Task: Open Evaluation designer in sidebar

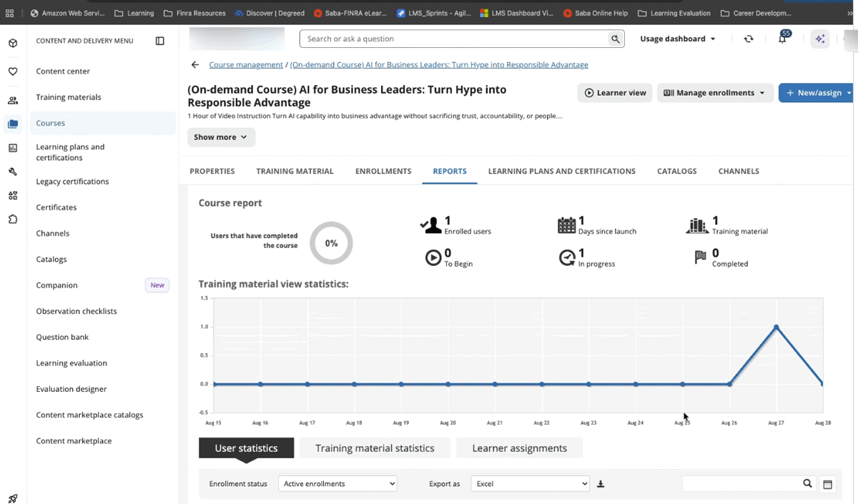Action: [71, 390]
